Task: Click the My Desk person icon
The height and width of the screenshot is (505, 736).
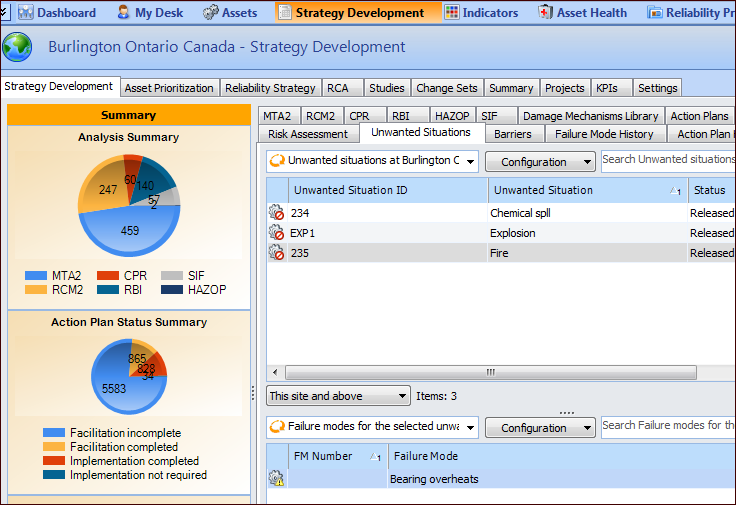Action: 123,13
